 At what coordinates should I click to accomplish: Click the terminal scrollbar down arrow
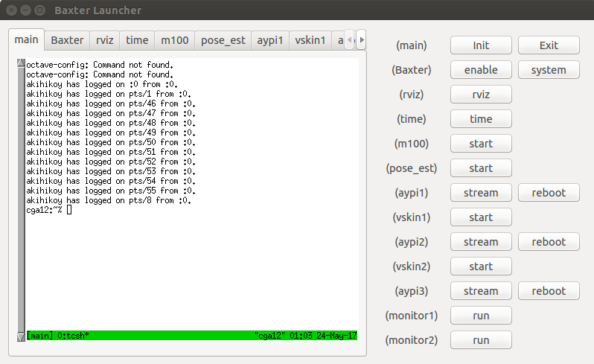[21, 336]
